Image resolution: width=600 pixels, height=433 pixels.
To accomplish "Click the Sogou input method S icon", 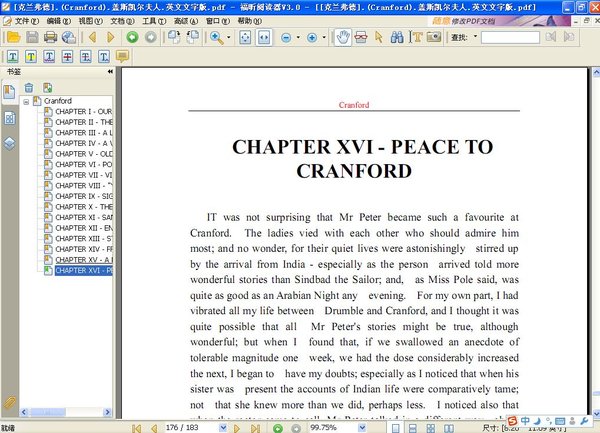I will coord(512,421).
